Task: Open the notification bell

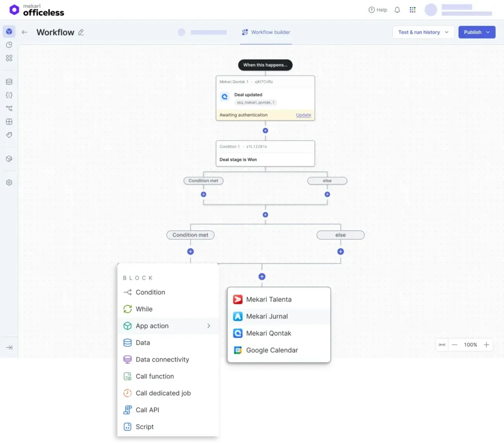Action: [397, 9]
